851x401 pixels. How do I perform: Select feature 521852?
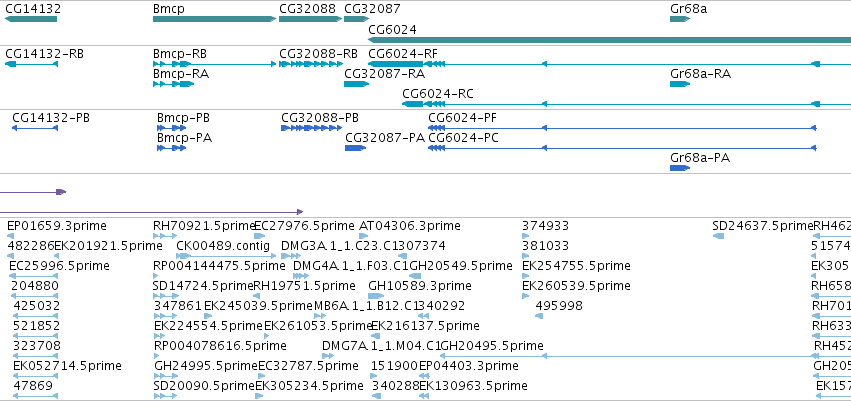pyautogui.click(x=35, y=336)
